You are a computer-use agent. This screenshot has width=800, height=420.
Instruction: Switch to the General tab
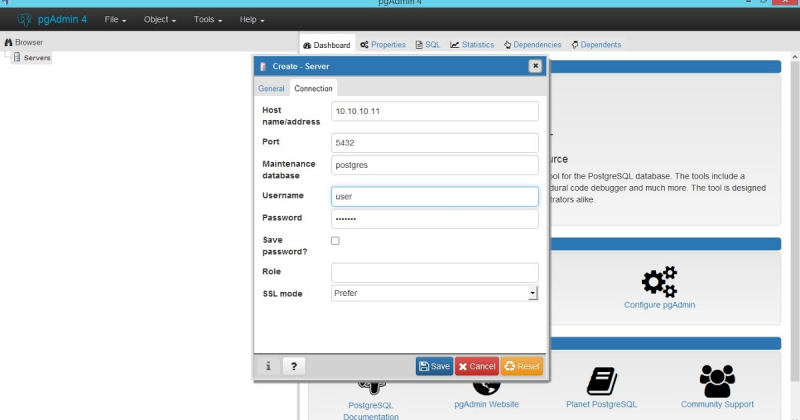(271, 88)
